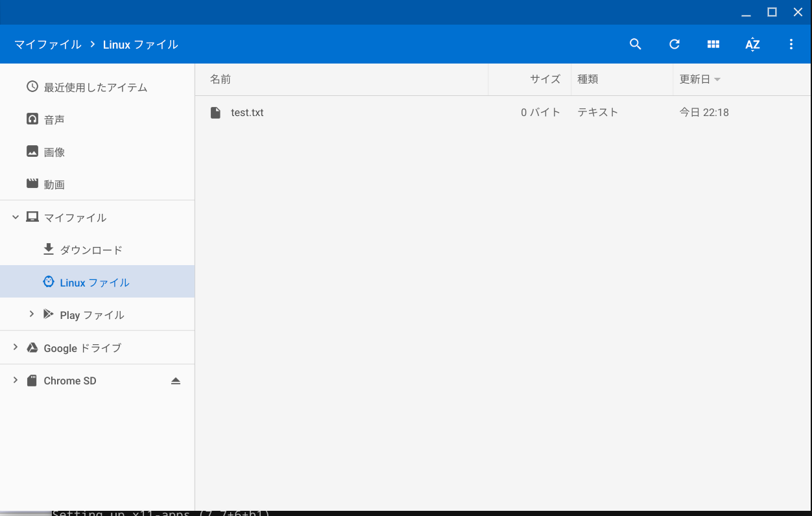Collapse the マイファイル tree chevron

coord(16,217)
